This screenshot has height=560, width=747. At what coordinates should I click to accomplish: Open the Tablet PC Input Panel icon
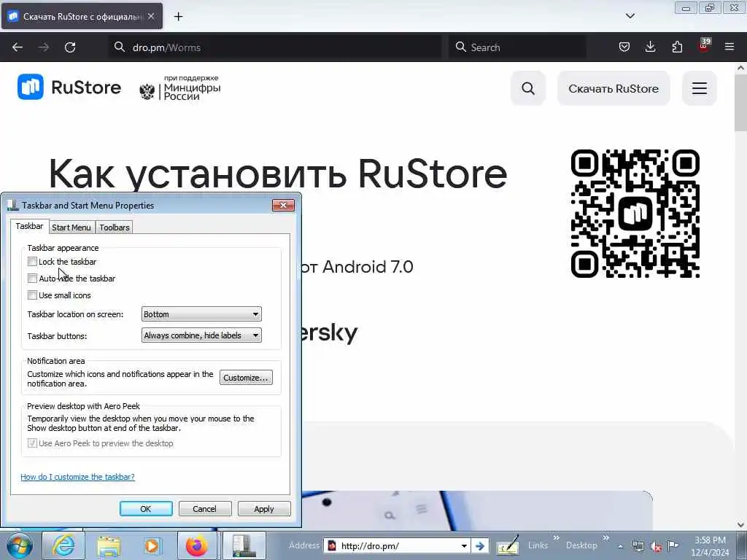(507, 545)
